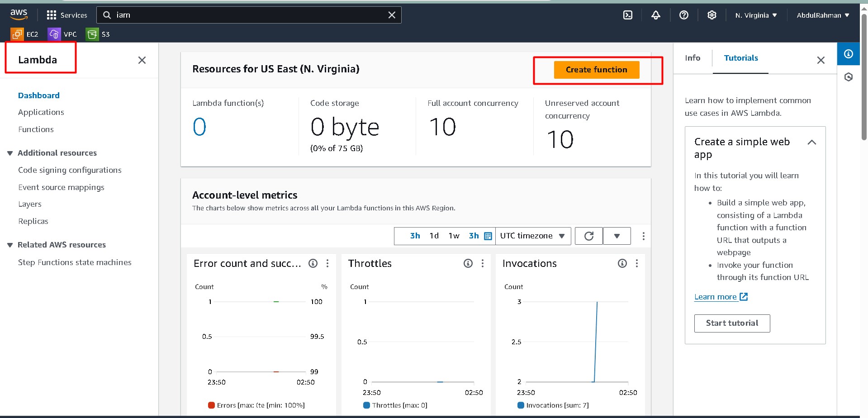
Task: Collapse the Create a simple web app tutorial
Action: click(x=812, y=142)
